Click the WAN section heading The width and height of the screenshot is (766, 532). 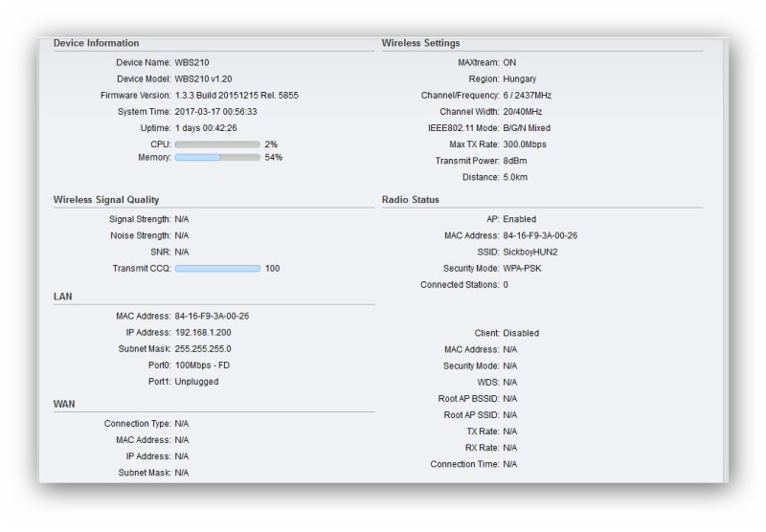64,404
